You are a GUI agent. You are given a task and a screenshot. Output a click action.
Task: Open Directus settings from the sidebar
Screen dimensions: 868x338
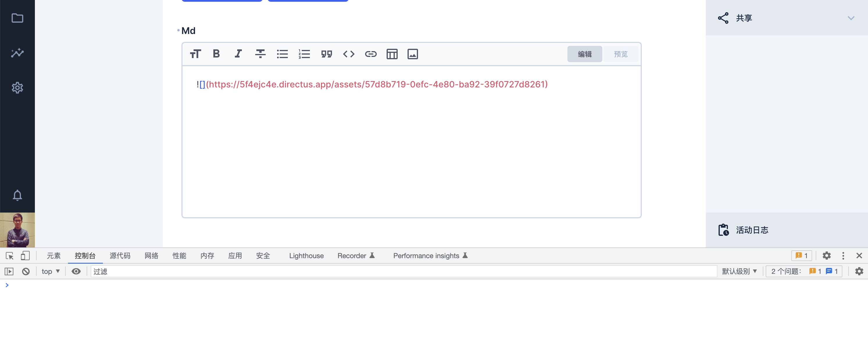17,87
